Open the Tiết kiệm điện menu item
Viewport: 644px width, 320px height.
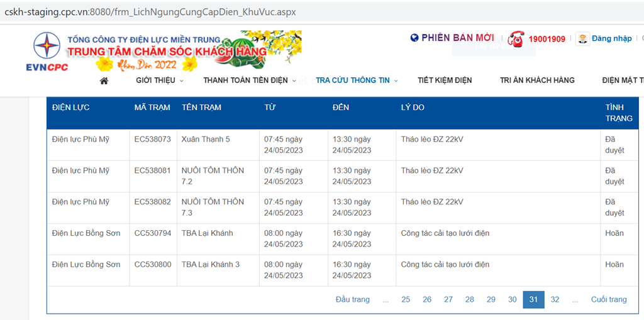(445, 80)
